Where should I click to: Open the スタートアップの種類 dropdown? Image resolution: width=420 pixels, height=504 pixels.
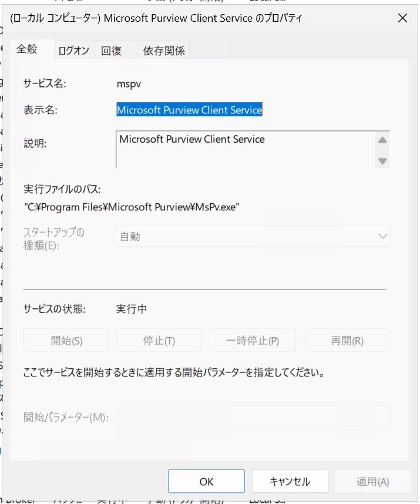point(253,236)
